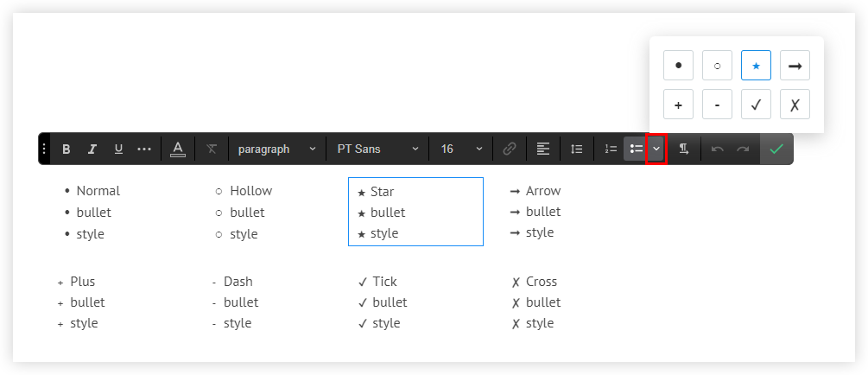The image size is (868, 375).
Task: Click 'style' in the Star list
Action: tap(384, 233)
